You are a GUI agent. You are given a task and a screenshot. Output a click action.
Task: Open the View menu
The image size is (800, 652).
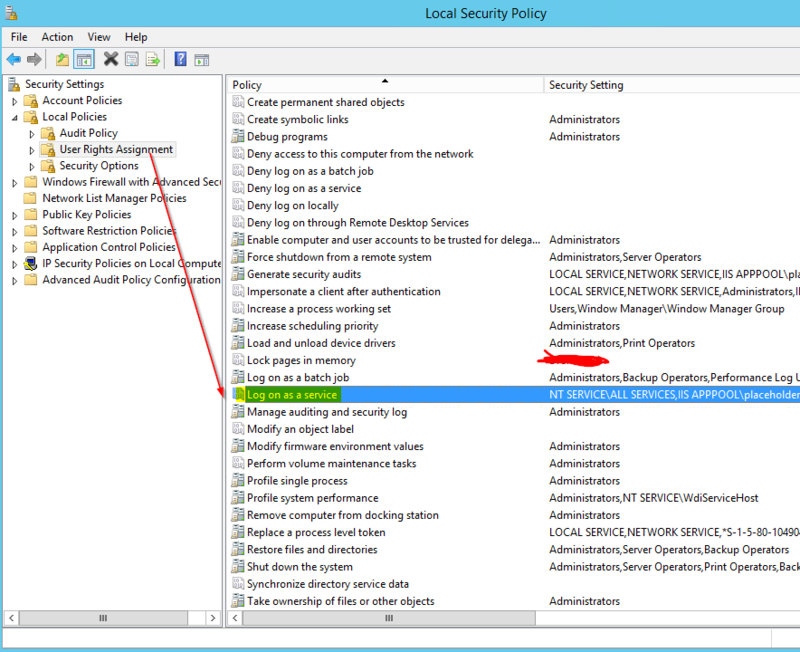(98, 36)
